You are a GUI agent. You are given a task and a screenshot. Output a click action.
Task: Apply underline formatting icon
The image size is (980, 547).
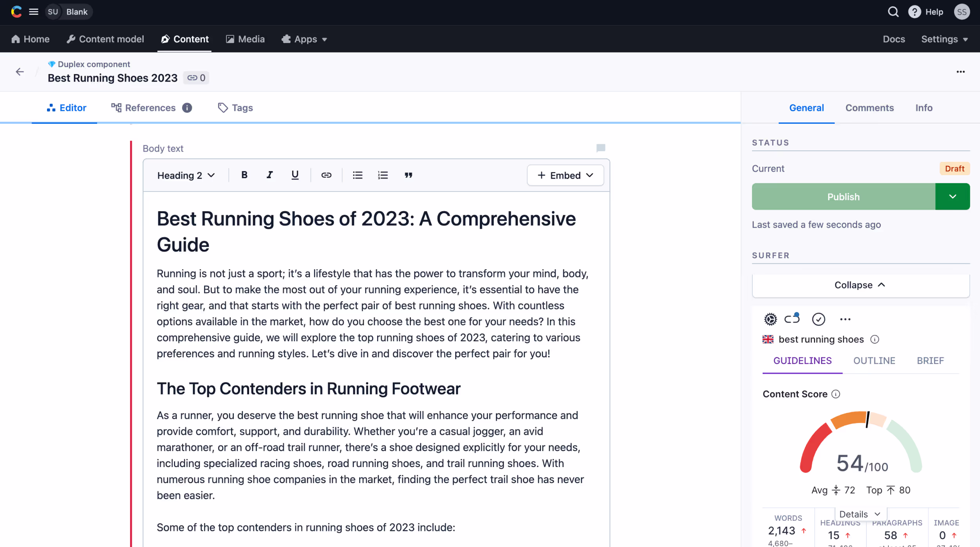click(295, 175)
